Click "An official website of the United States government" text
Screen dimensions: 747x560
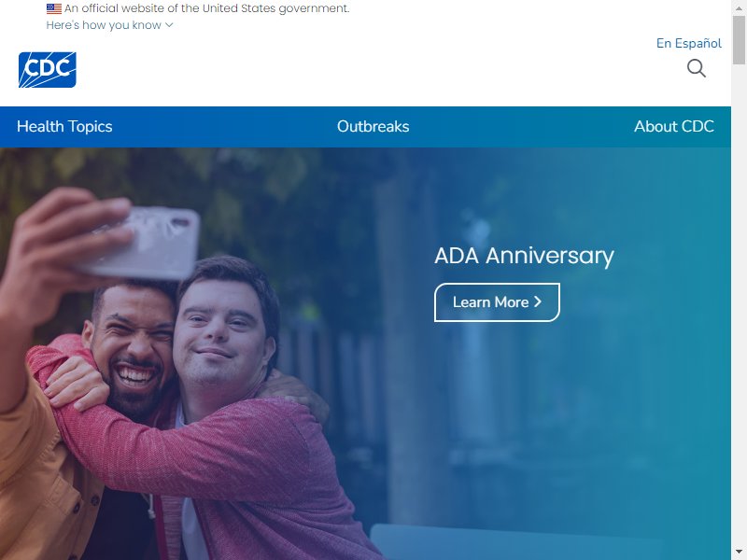tap(206, 8)
